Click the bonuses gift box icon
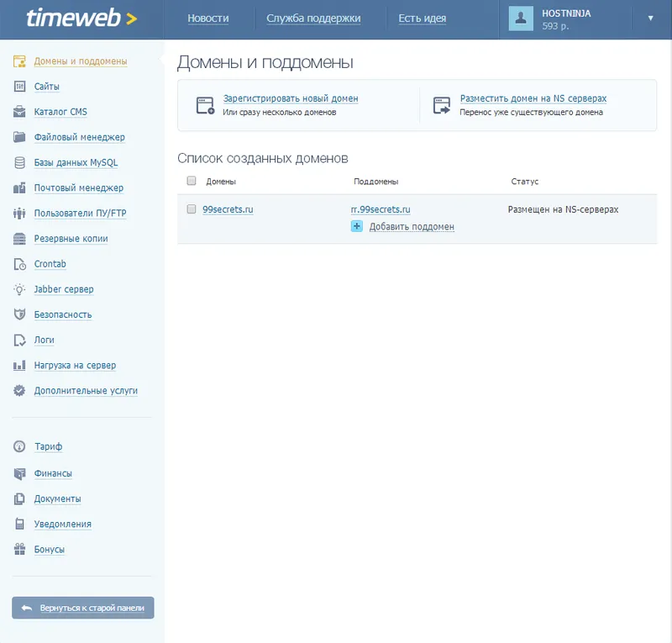This screenshot has width=672, height=643. [19, 549]
